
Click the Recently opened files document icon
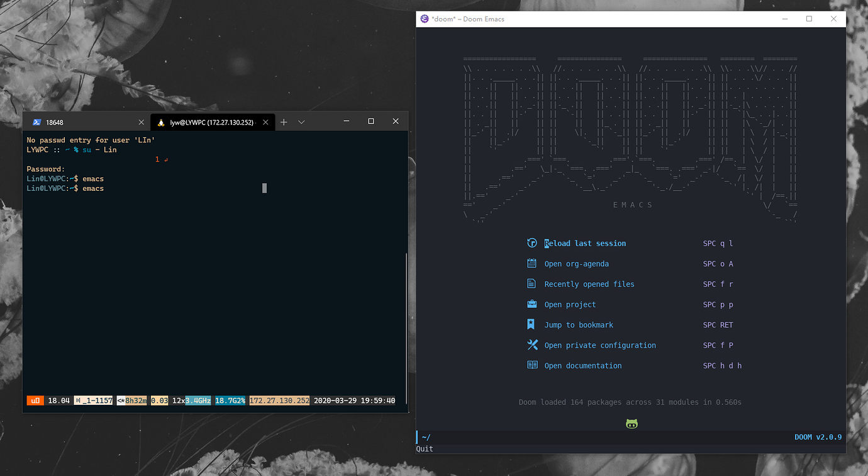tap(532, 284)
